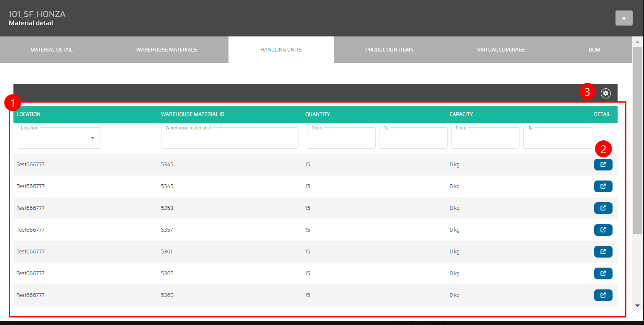
Task: Click the scrollbar down arrow
Action: click(x=637, y=306)
